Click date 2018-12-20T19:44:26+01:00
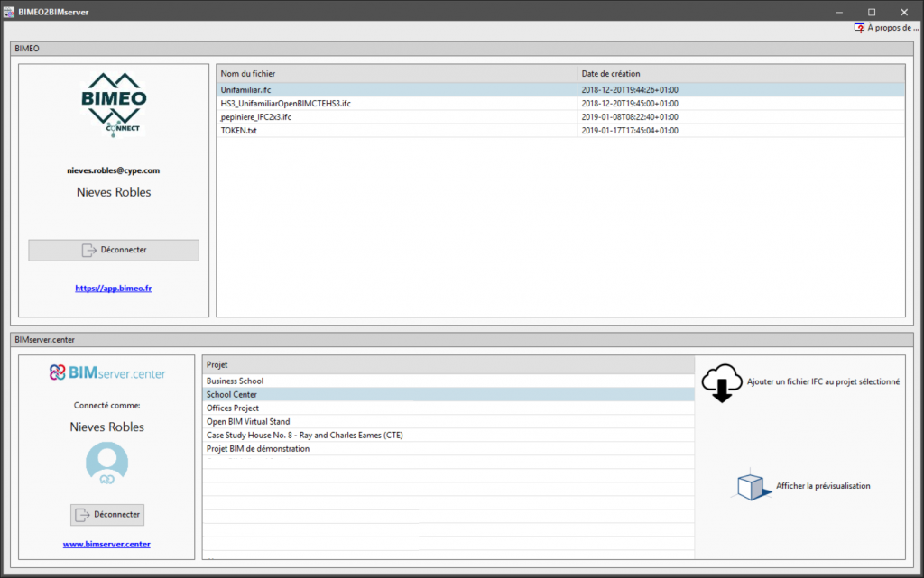The image size is (924, 578). pyautogui.click(x=629, y=90)
